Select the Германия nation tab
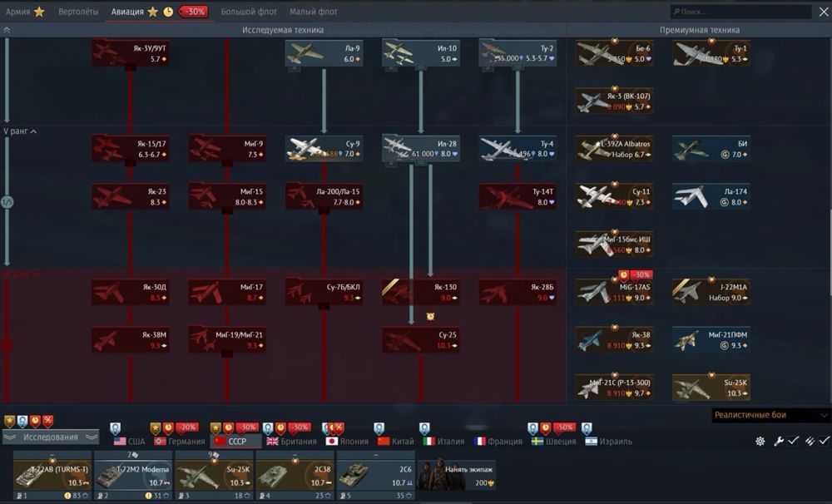The image size is (832, 504). coord(180,441)
